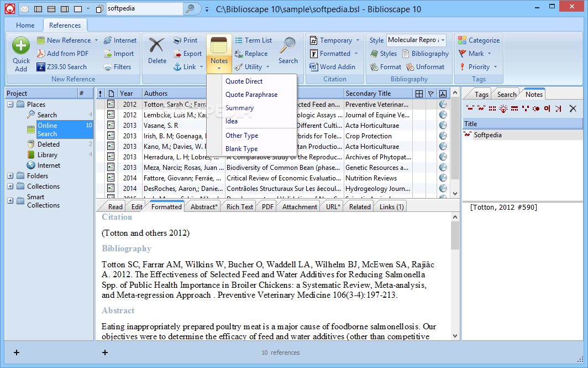Click the quote paraphrase note toolbar icon

tap(481, 108)
